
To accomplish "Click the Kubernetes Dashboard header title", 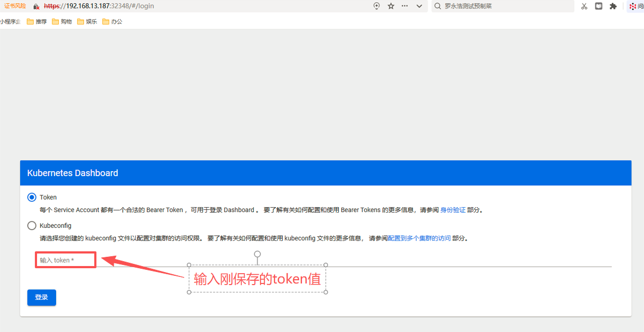I will 72,173.
